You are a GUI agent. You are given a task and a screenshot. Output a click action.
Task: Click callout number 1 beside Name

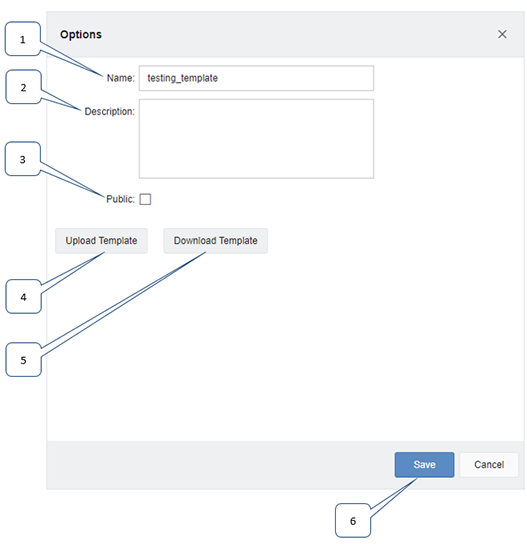tap(23, 39)
